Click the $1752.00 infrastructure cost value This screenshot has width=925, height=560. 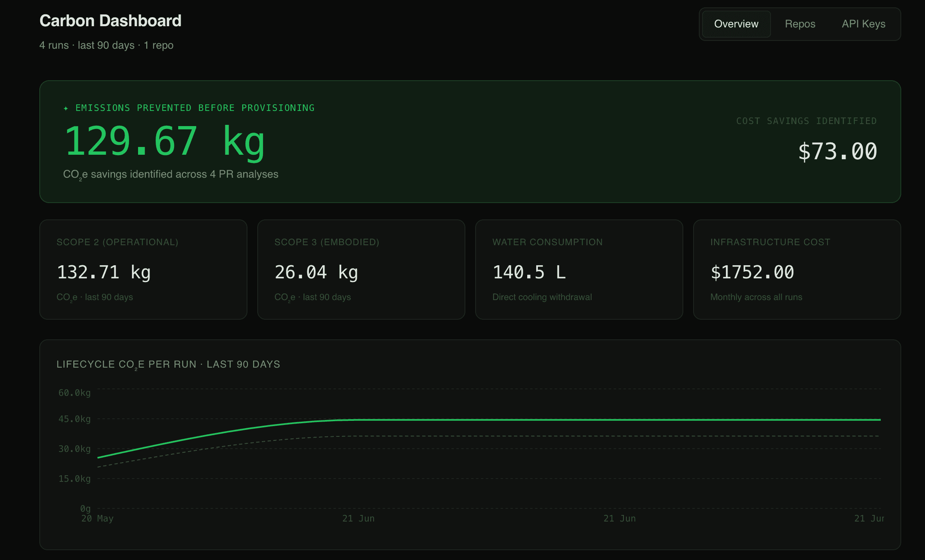[752, 273]
